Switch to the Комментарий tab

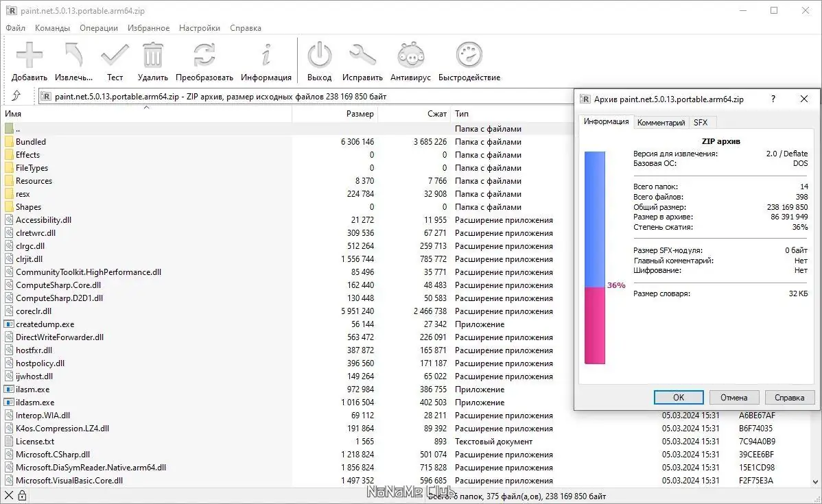(661, 122)
